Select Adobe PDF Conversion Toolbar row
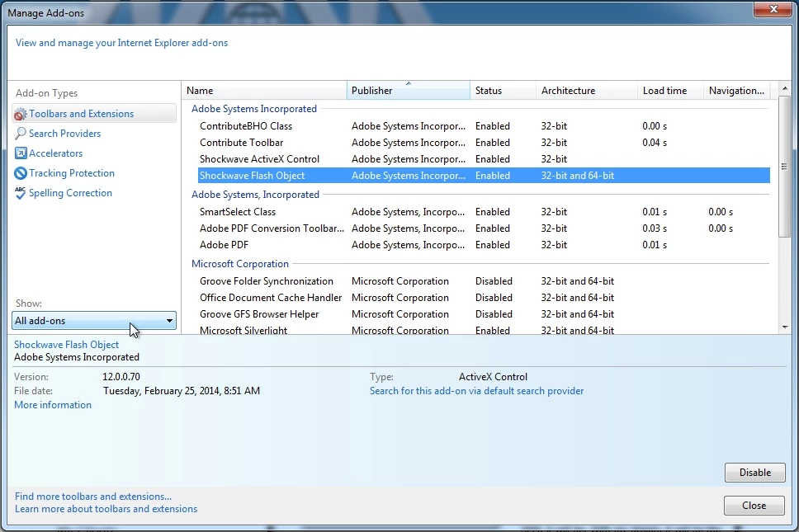The height and width of the screenshot is (532, 799). coord(484,228)
